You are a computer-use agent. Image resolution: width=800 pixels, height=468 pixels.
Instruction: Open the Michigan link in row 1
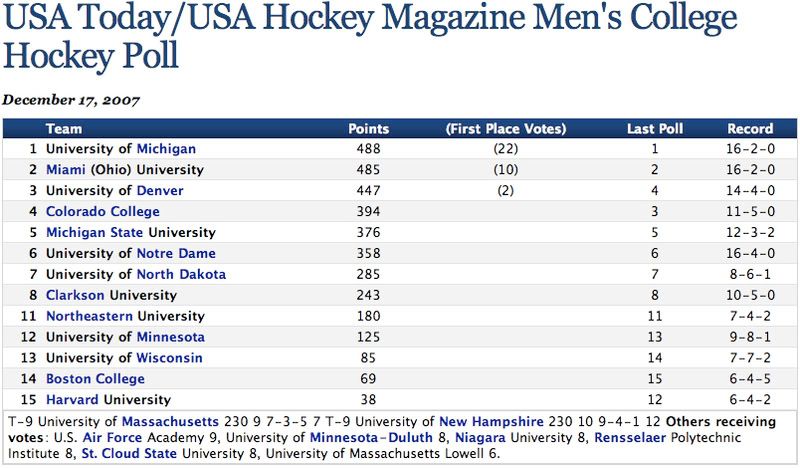tap(166, 149)
